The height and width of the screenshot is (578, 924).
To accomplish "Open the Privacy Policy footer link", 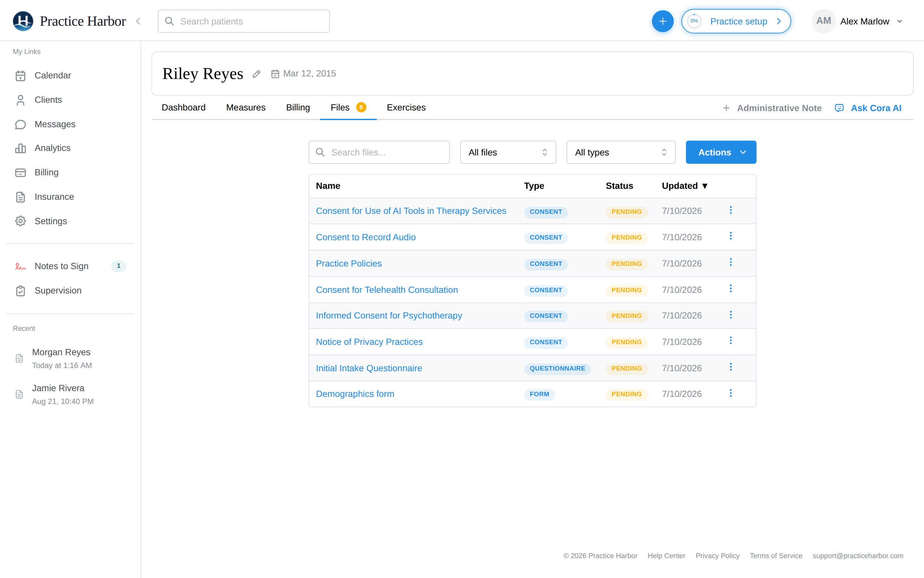I will [717, 556].
